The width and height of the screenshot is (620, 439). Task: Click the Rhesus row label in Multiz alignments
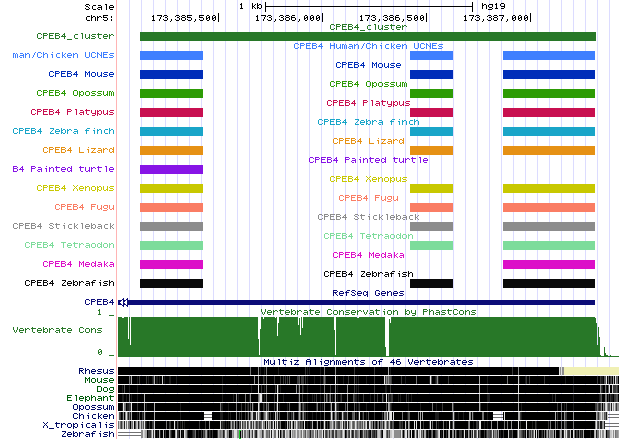tap(96, 370)
